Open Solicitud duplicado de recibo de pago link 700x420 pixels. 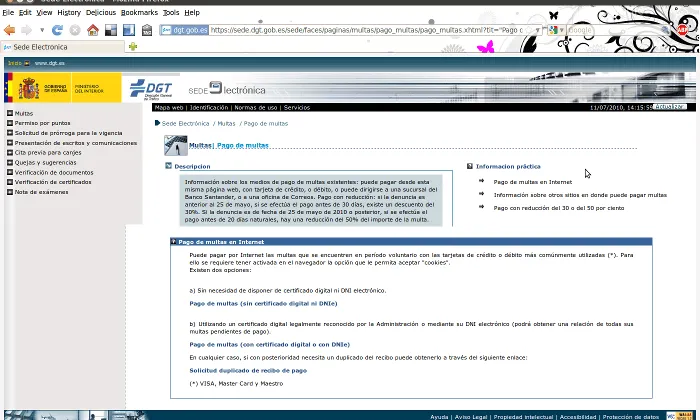coord(248,370)
